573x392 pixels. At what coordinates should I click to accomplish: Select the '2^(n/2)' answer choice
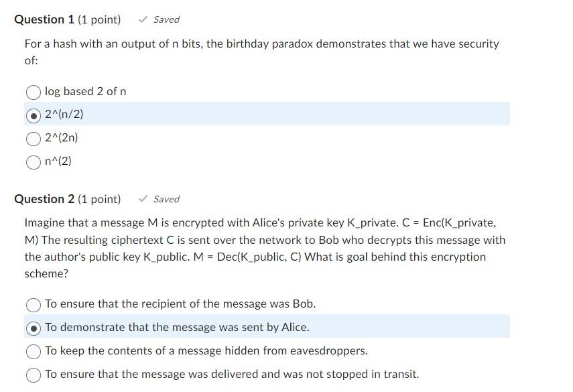point(33,115)
